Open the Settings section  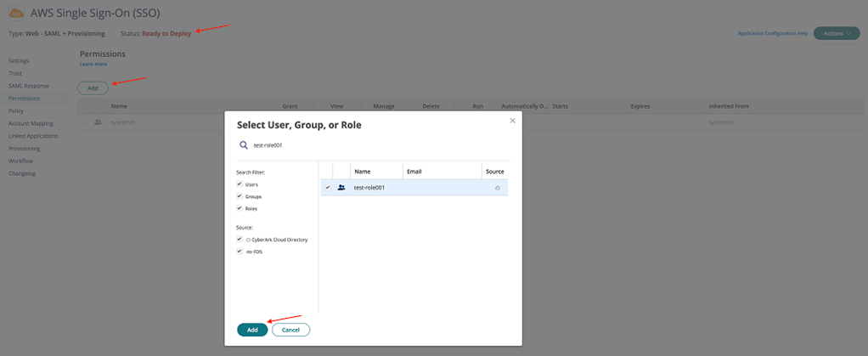(x=19, y=60)
